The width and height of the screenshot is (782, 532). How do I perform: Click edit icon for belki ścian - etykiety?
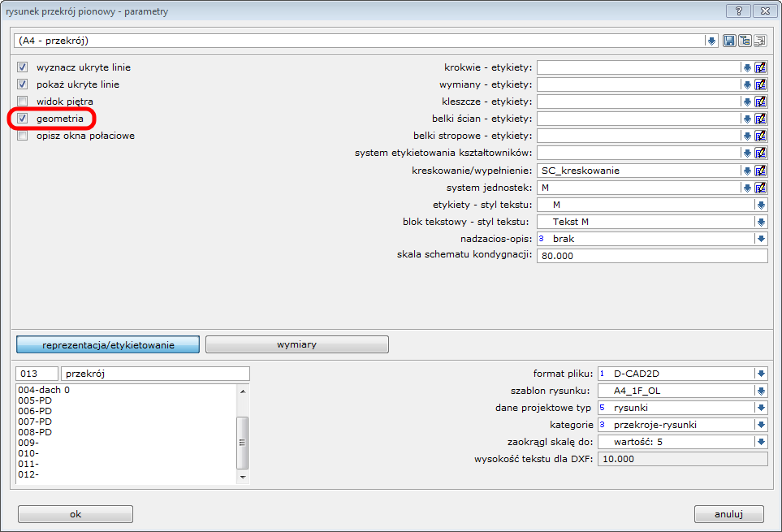point(761,119)
